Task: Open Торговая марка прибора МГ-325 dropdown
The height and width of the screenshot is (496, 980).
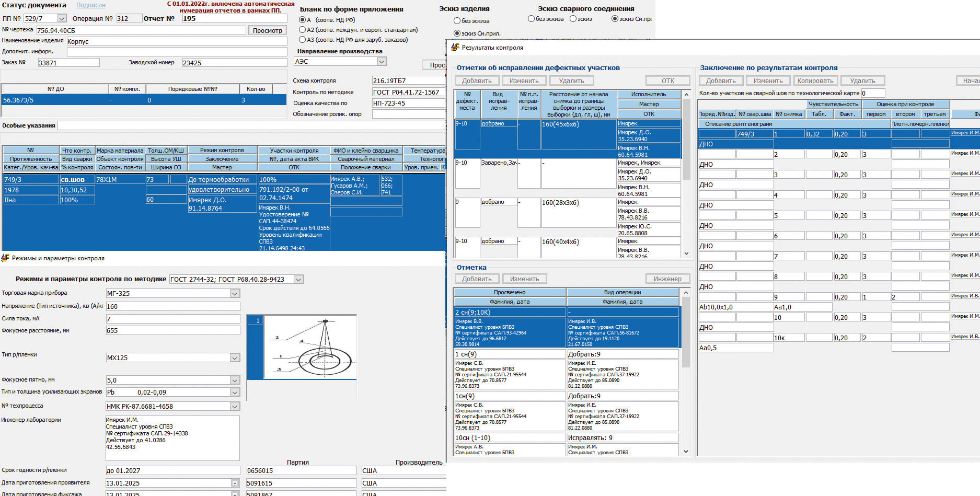Action: point(235,294)
